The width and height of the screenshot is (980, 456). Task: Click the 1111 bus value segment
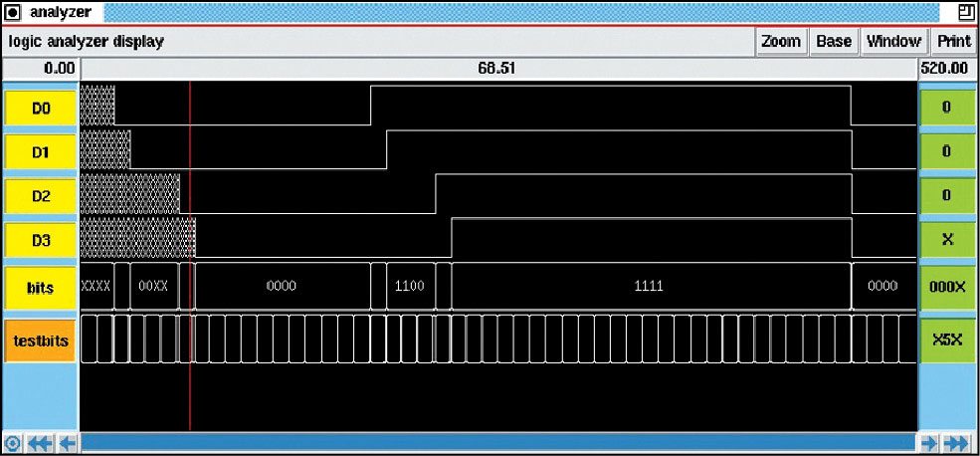649,286
